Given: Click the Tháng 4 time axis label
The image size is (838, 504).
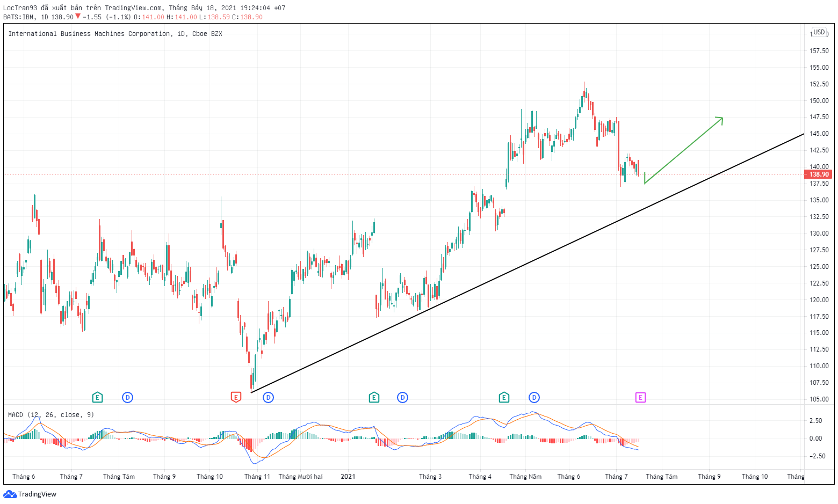Looking at the screenshot, I should click(480, 477).
